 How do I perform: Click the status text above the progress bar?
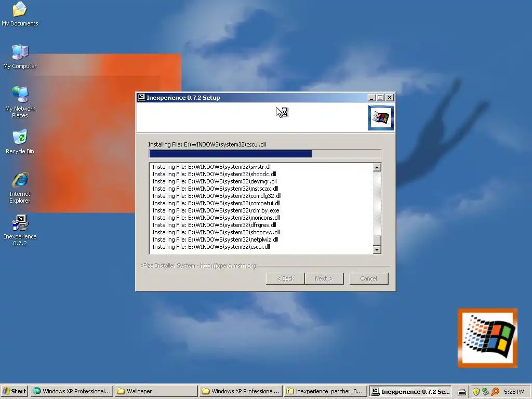[x=207, y=144]
